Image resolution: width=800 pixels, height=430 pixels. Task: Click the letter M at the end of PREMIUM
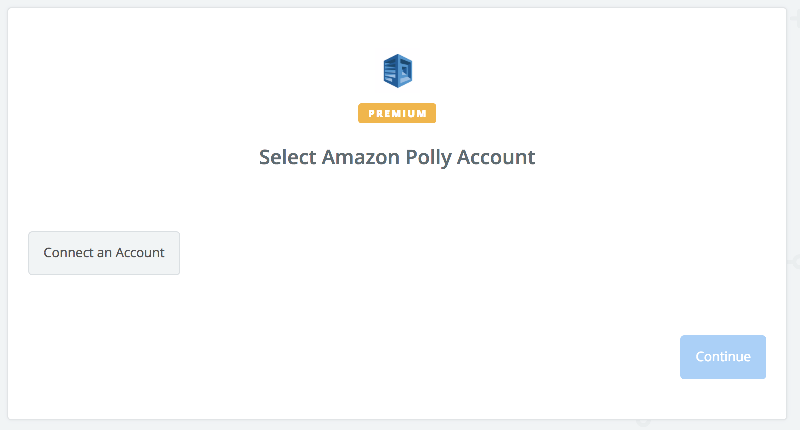tap(421, 114)
